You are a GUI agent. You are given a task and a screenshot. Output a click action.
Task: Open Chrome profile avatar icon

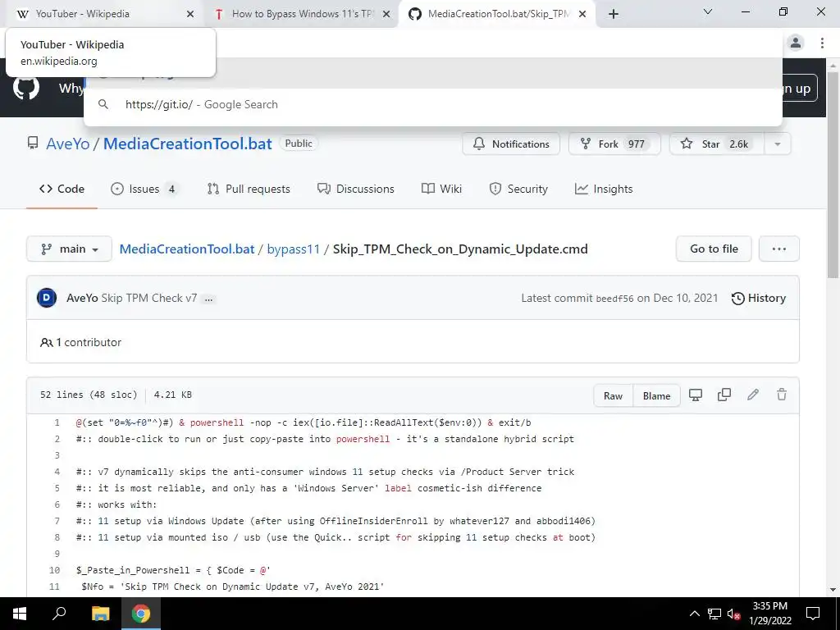pyautogui.click(x=796, y=43)
